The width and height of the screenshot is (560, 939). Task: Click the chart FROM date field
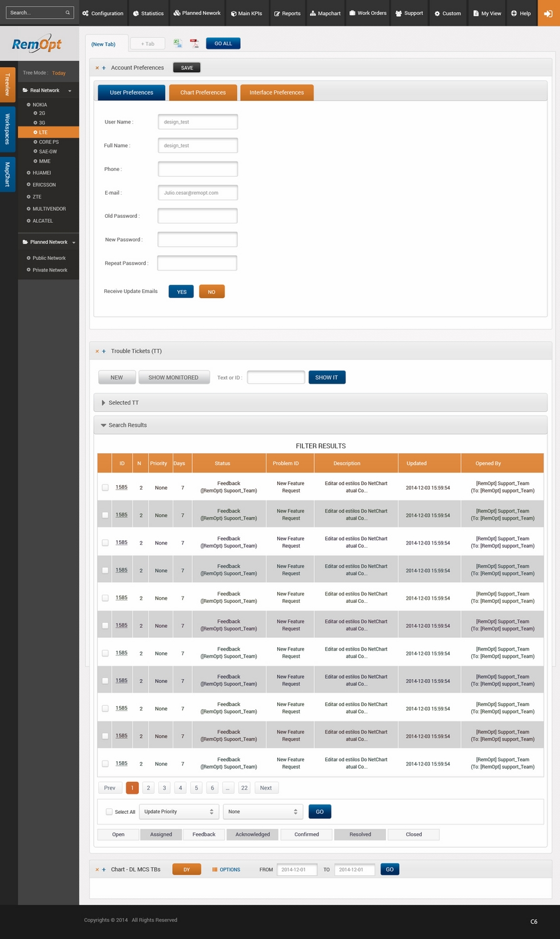click(x=297, y=870)
